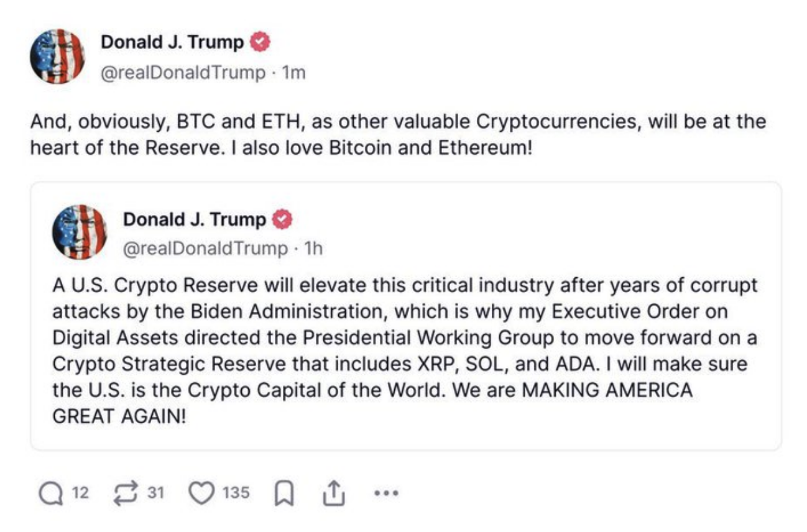Bookmark this post
807x532 pixels.
click(x=283, y=493)
